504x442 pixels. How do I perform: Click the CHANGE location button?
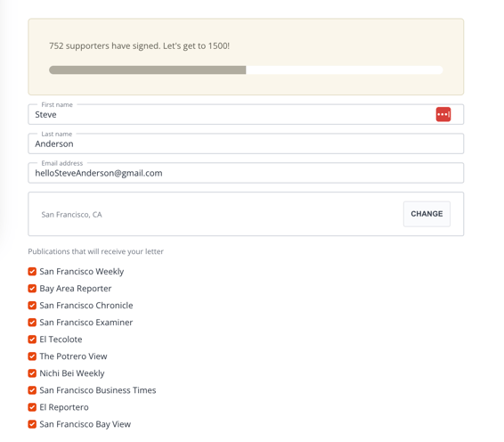[x=427, y=214]
